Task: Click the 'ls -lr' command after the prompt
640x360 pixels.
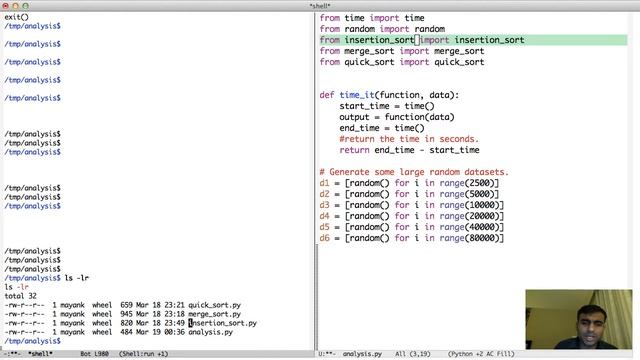Action: (76, 278)
